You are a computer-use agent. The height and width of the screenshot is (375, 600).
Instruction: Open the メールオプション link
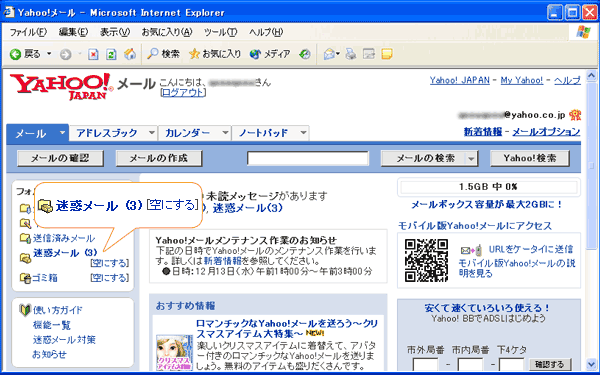click(x=546, y=132)
